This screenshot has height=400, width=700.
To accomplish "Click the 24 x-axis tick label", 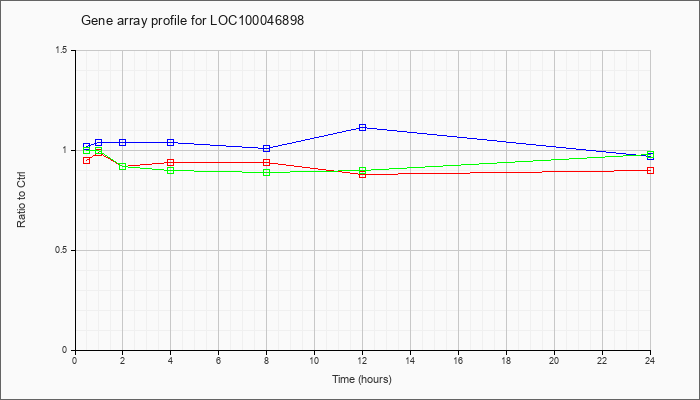I will coord(650,361).
